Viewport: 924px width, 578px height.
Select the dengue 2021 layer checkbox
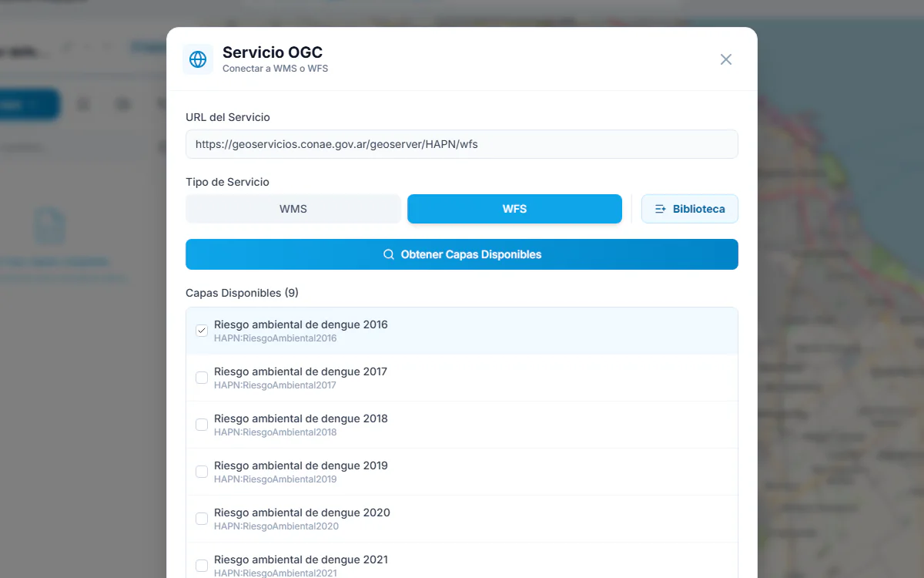202,566
